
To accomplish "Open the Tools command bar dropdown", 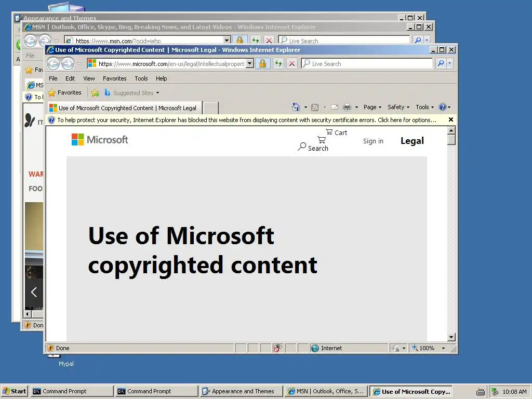I will coord(425,107).
